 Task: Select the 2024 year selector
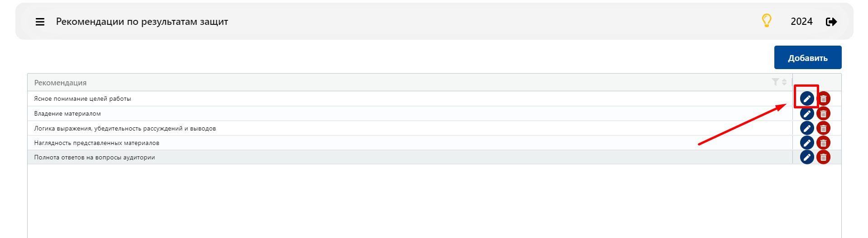tap(801, 22)
